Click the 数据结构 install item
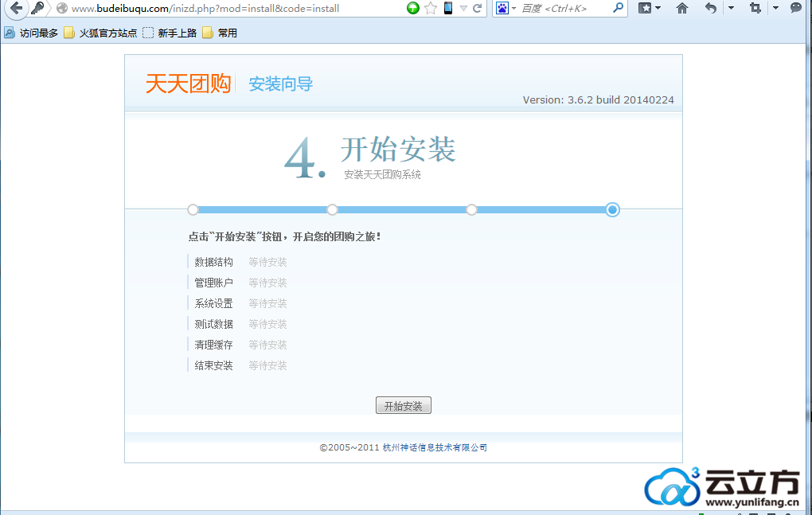The height and width of the screenshot is (515, 812). (214, 262)
